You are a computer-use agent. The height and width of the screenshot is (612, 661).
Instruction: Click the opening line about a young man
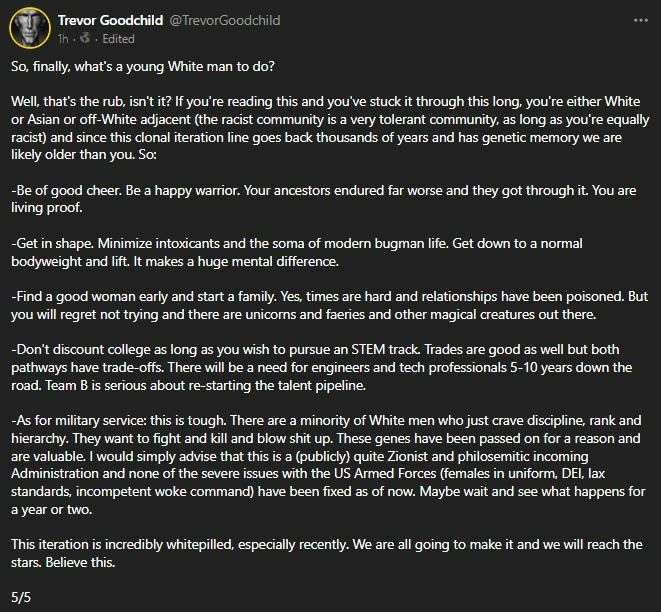coord(143,67)
